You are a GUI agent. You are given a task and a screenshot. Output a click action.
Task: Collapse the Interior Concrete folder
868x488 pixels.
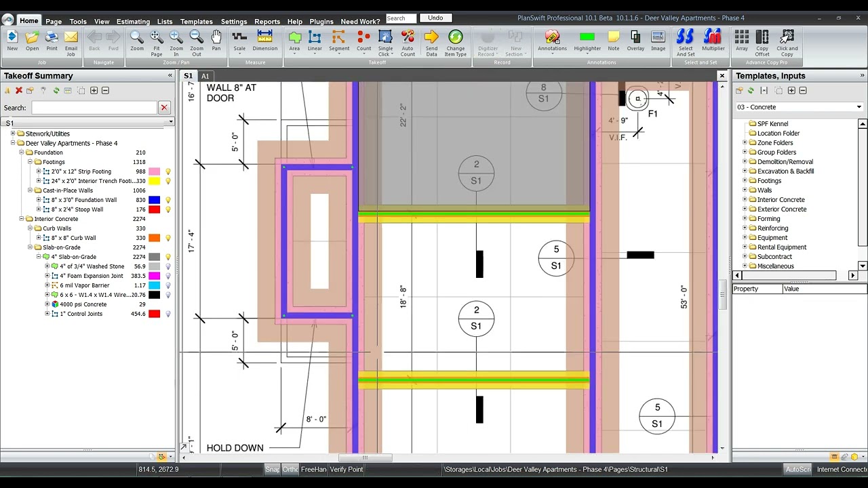21,219
